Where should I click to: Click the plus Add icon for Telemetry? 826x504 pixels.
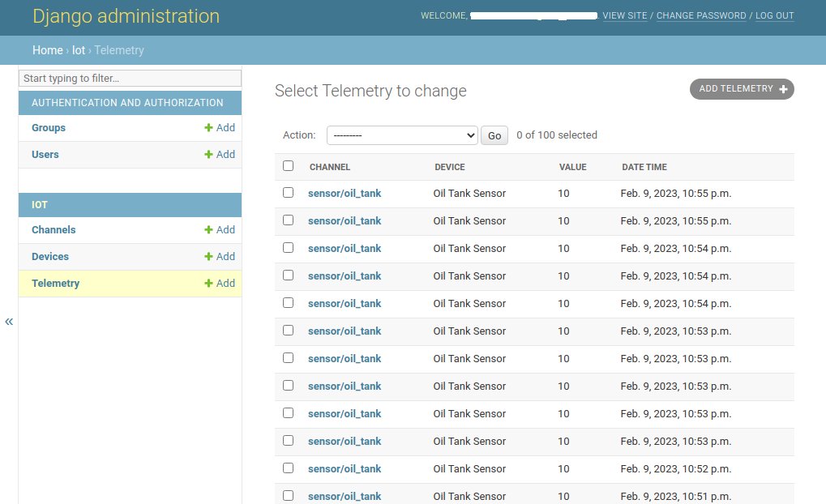tap(220, 284)
